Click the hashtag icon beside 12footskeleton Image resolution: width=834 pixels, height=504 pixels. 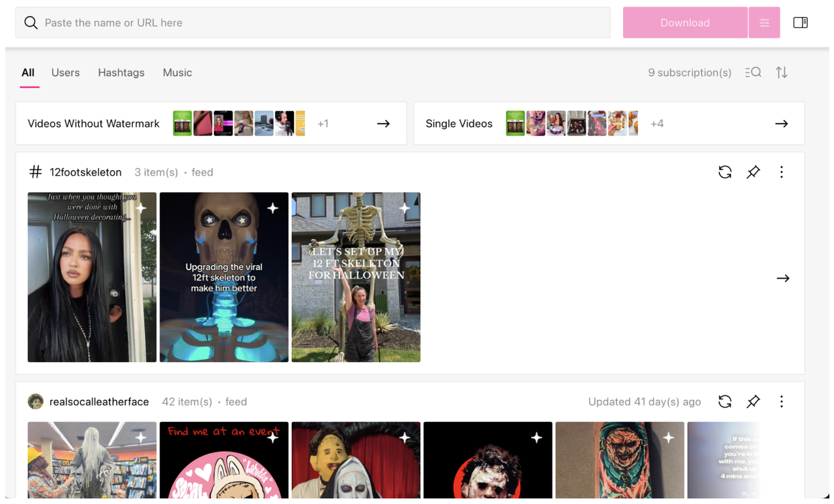(36, 172)
